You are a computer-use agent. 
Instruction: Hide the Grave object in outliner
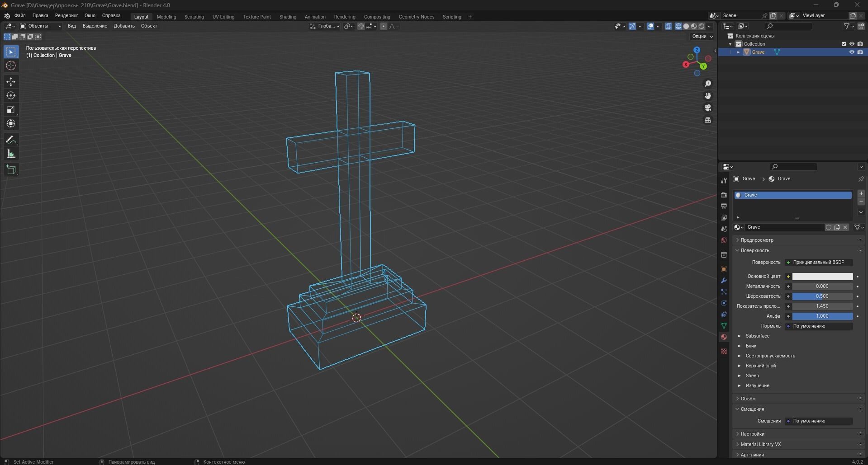852,52
